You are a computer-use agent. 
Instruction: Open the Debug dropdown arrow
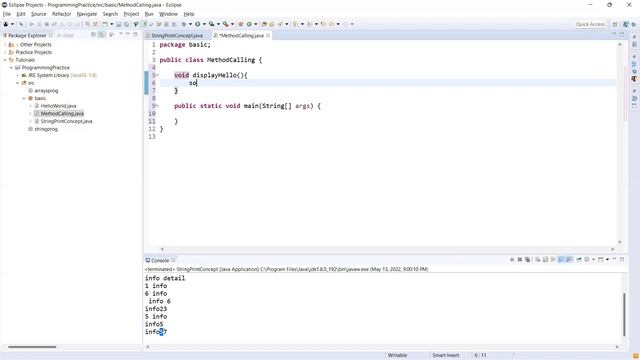pos(190,24)
